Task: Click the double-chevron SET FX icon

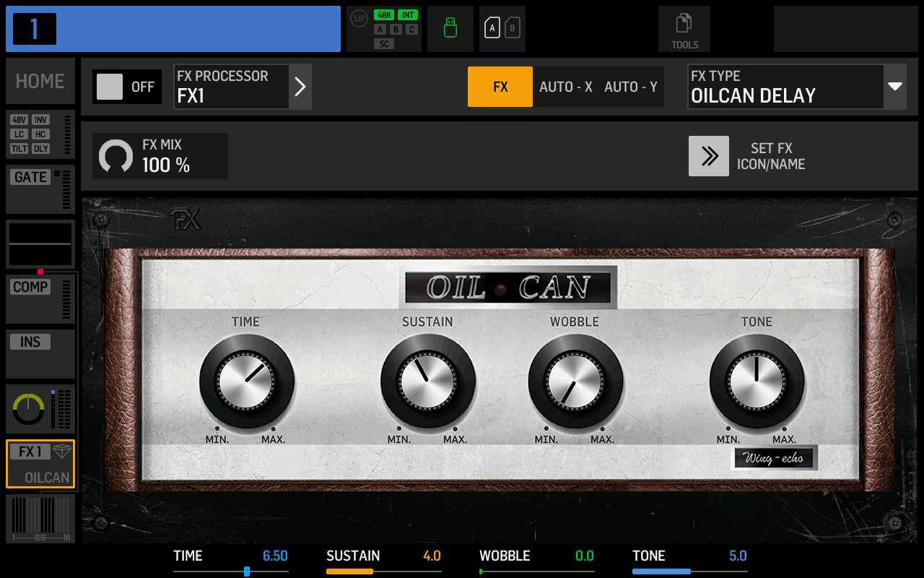Action: [709, 156]
